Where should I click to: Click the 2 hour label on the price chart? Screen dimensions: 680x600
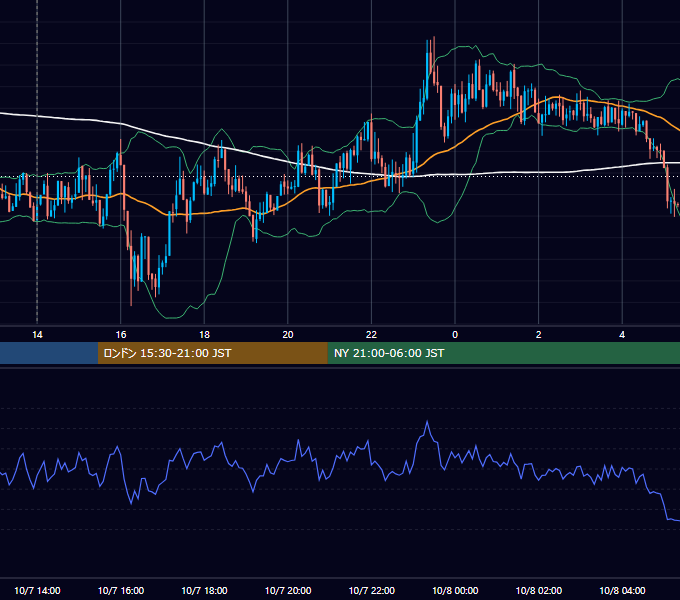point(539,335)
